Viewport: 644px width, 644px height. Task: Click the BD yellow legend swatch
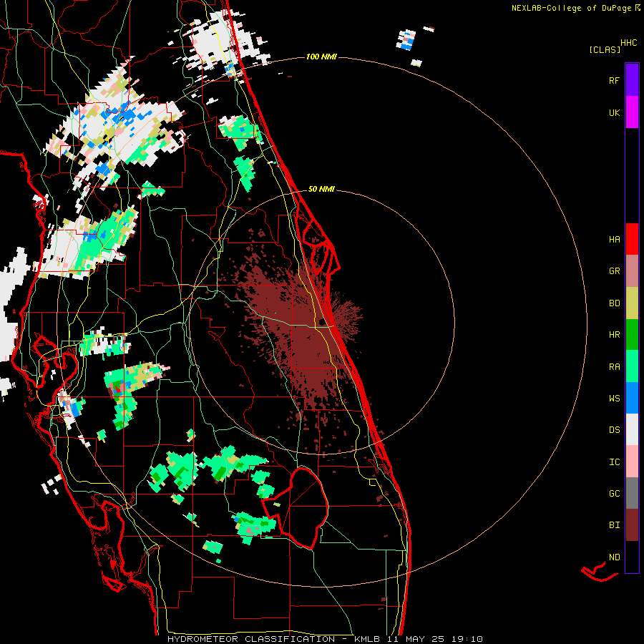point(632,303)
